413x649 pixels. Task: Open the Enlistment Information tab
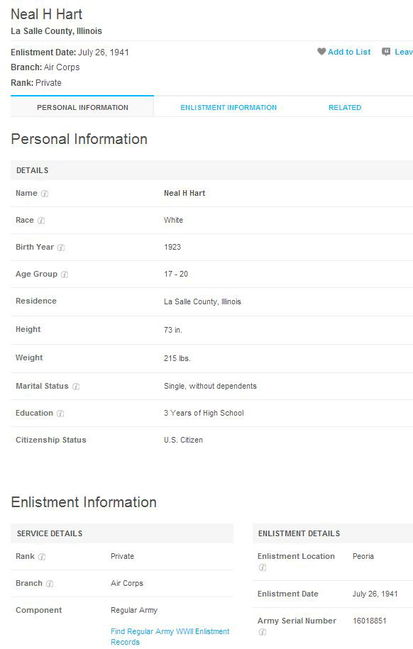[x=228, y=108]
